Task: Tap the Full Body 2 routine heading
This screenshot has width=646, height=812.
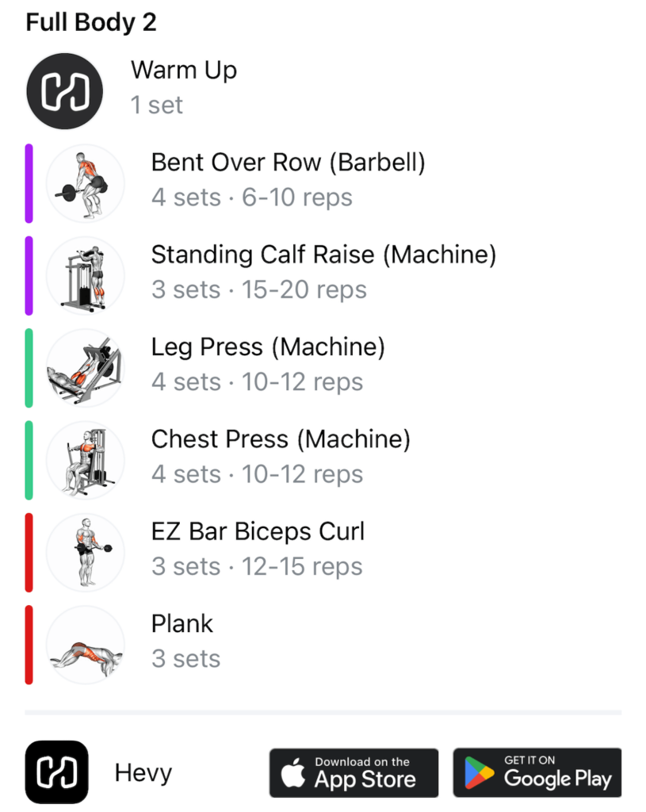Action: point(91,22)
